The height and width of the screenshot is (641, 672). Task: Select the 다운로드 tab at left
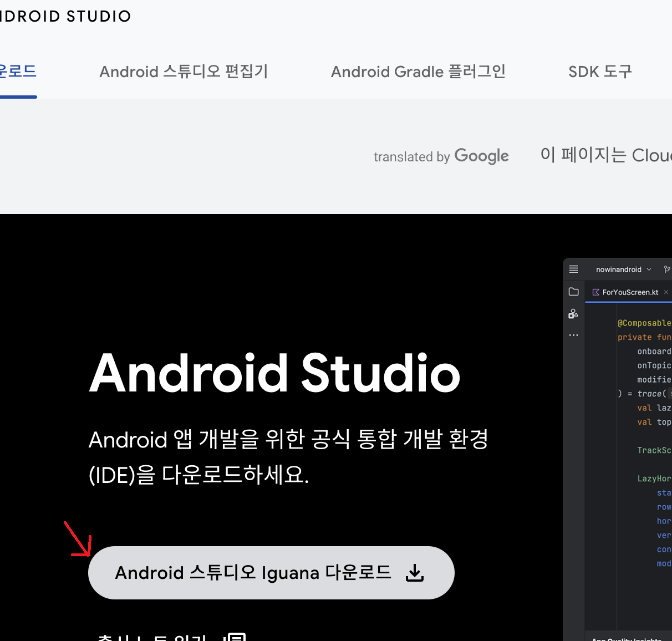tap(18, 72)
